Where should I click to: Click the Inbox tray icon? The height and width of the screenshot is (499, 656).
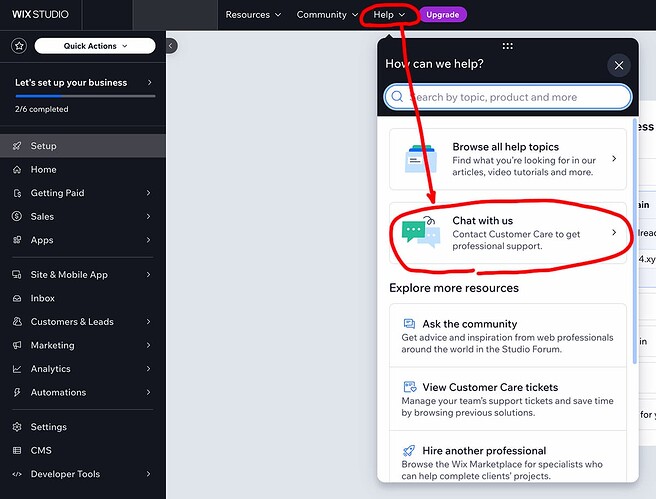tap(17, 298)
